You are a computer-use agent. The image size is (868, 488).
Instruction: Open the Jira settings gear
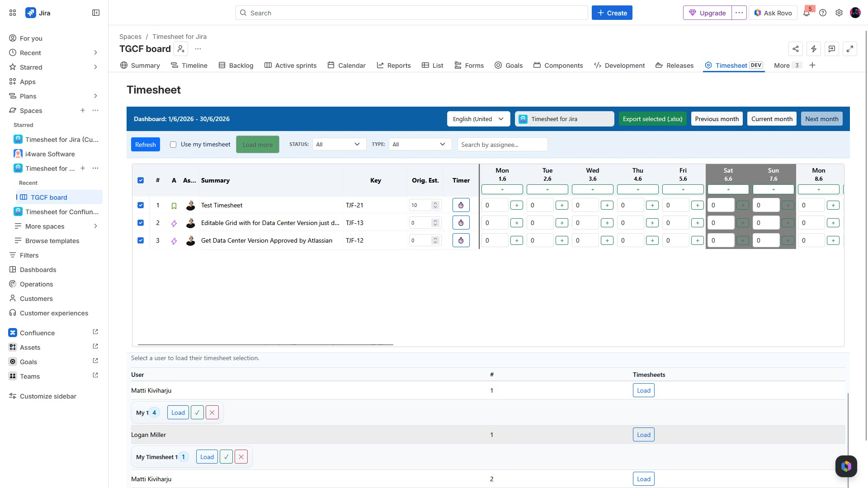coord(839,13)
